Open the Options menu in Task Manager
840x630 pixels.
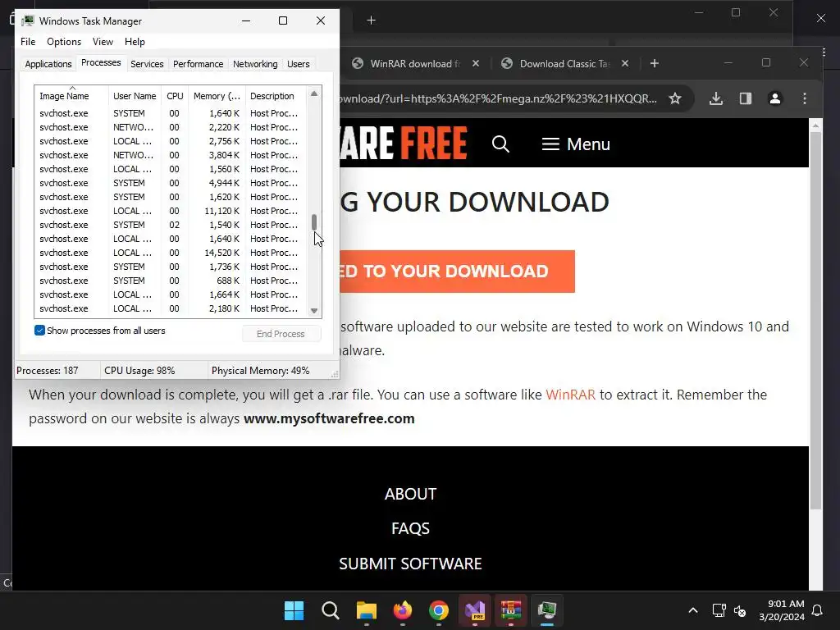coord(64,42)
